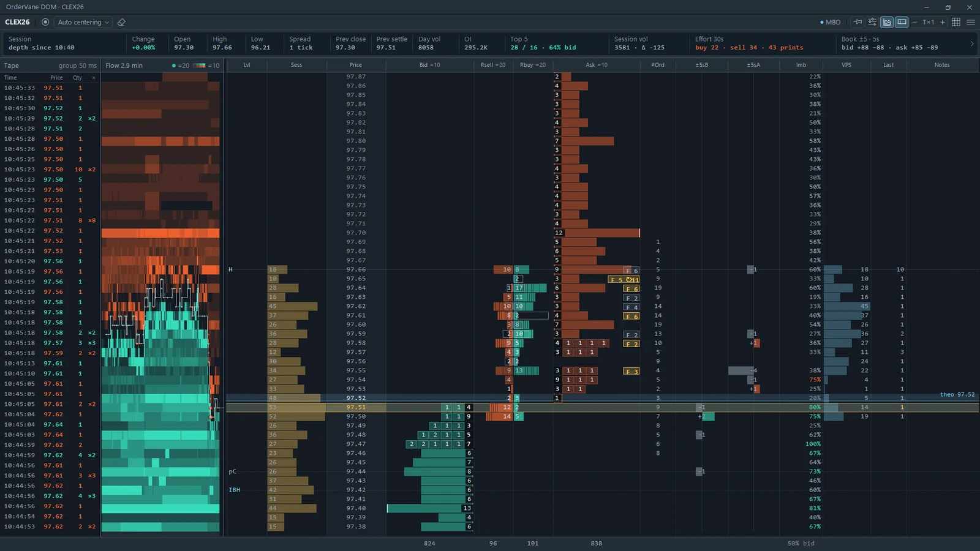The height and width of the screenshot is (551, 980).
Task: Click the Imb column header
Action: pos(801,65)
